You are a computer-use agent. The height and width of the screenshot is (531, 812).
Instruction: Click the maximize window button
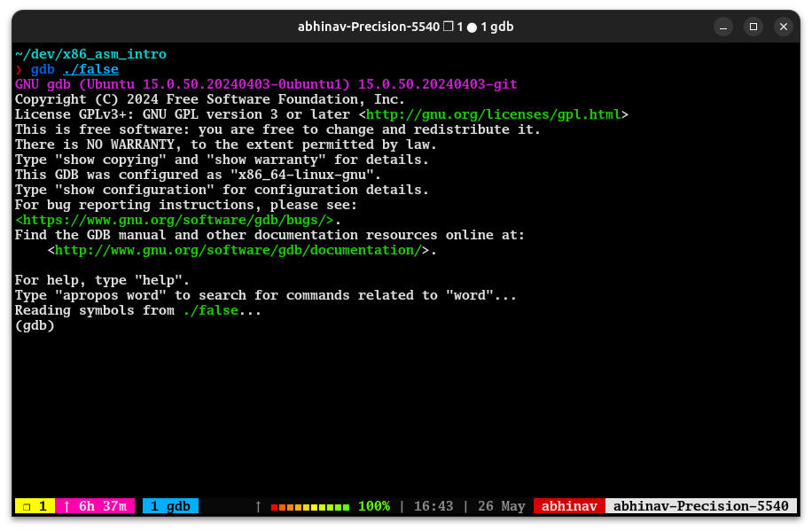coord(753,27)
